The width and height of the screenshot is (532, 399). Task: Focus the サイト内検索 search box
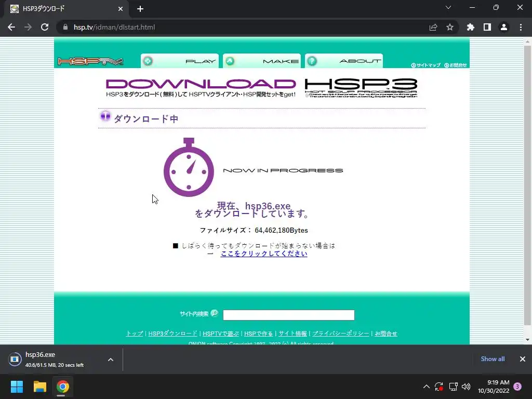tap(289, 315)
